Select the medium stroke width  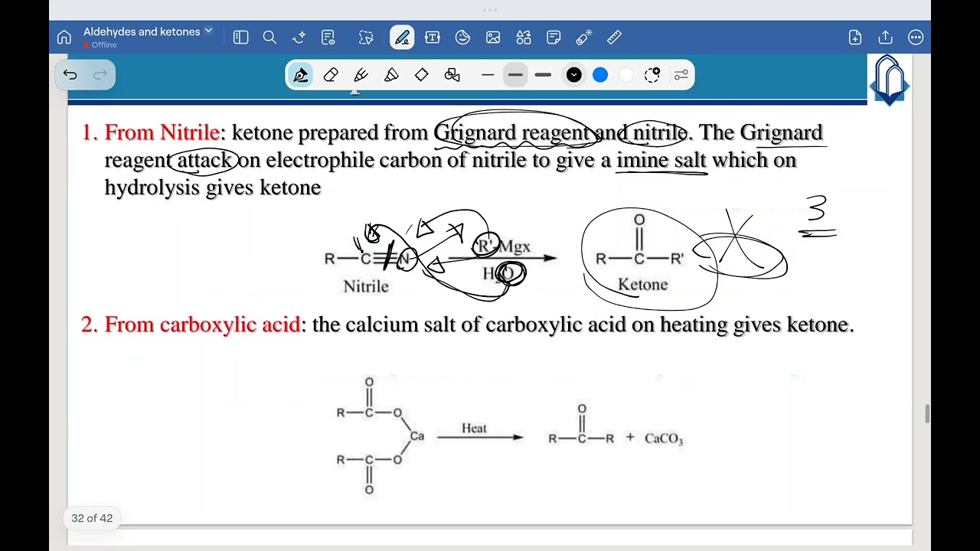point(515,75)
